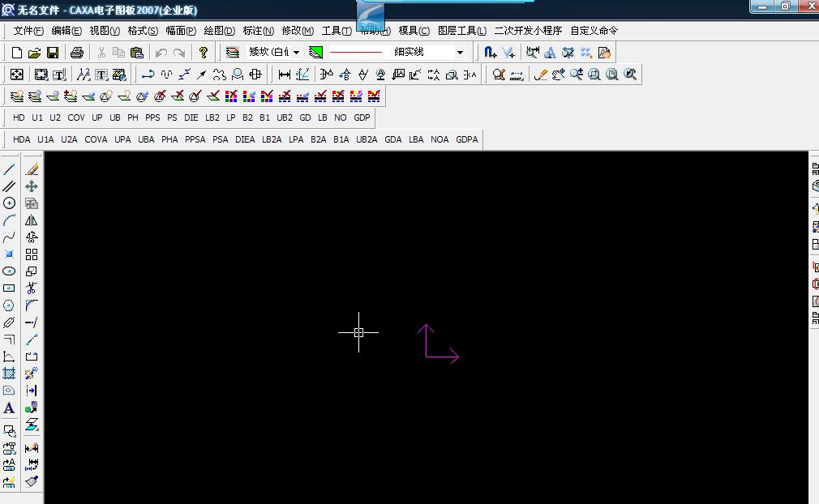Open the 图层工具(L) menu

461,31
